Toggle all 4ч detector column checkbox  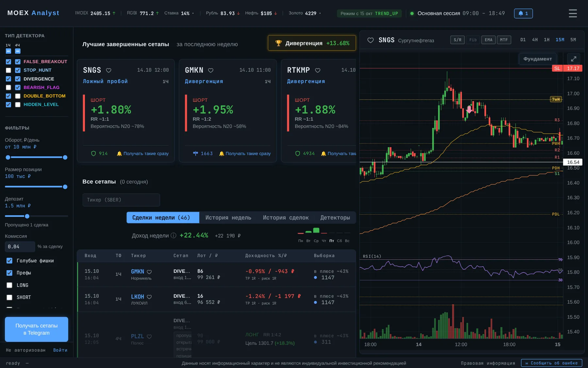18,51
